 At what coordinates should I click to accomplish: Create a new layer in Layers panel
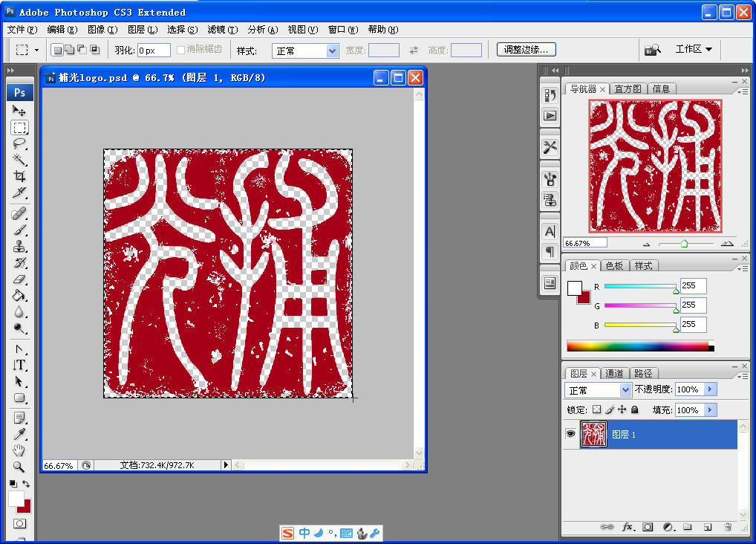pyautogui.click(x=707, y=527)
